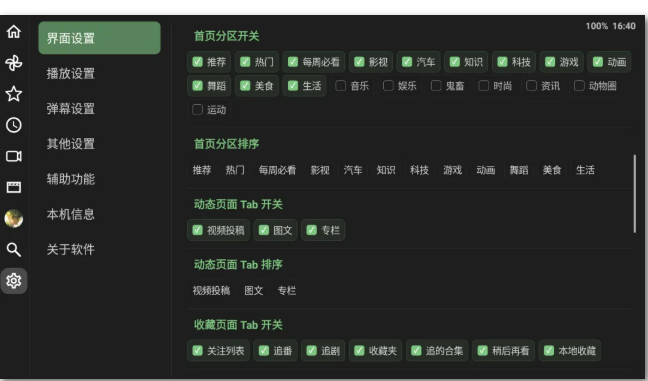Select 影视 in 首页分区排序 row
Viewport: 648px width, 381px height.
[x=320, y=170]
